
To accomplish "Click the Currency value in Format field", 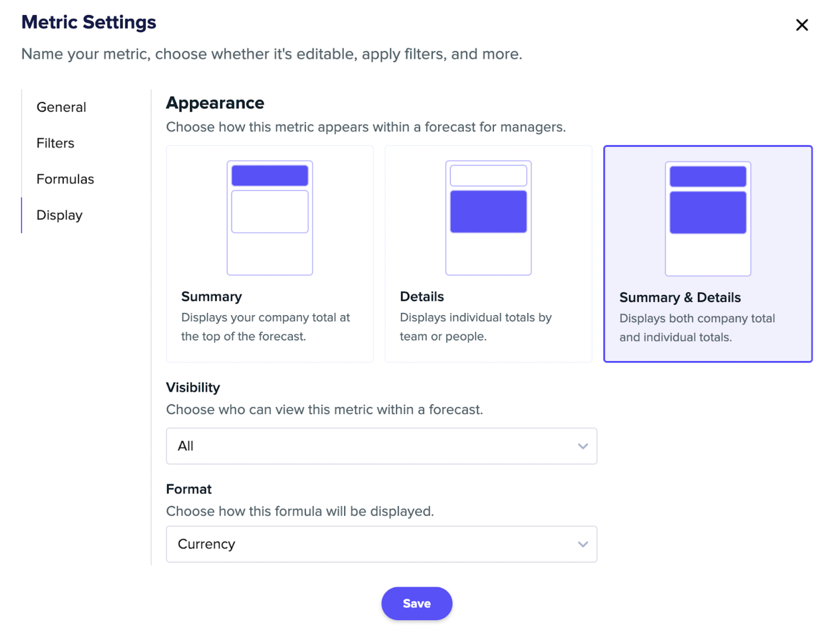I will [x=207, y=544].
